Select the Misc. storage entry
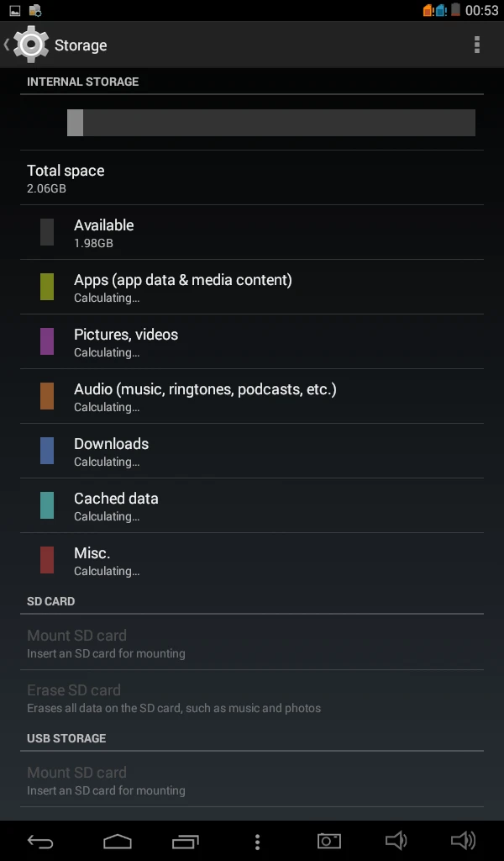This screenshot has height=861, width=504. [252, 560]
